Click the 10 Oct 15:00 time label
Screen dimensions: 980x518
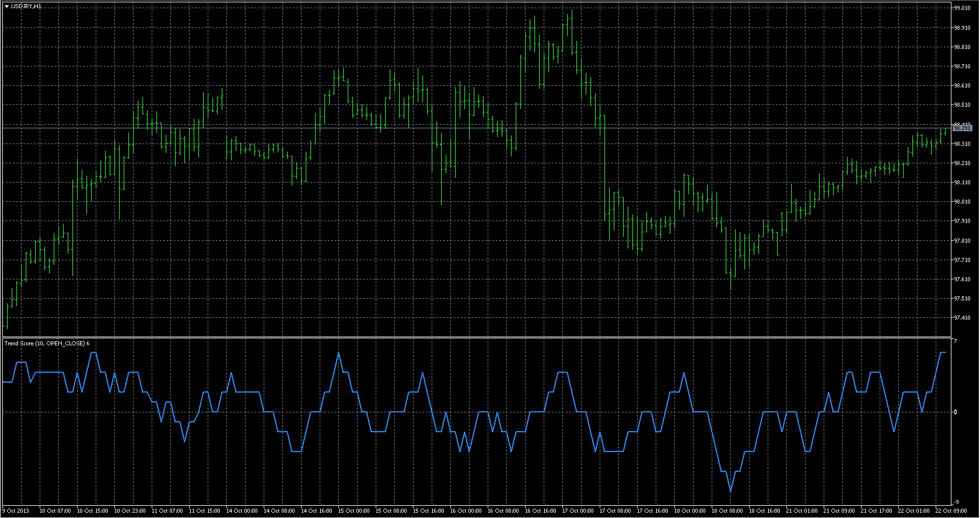click(92, 511)
